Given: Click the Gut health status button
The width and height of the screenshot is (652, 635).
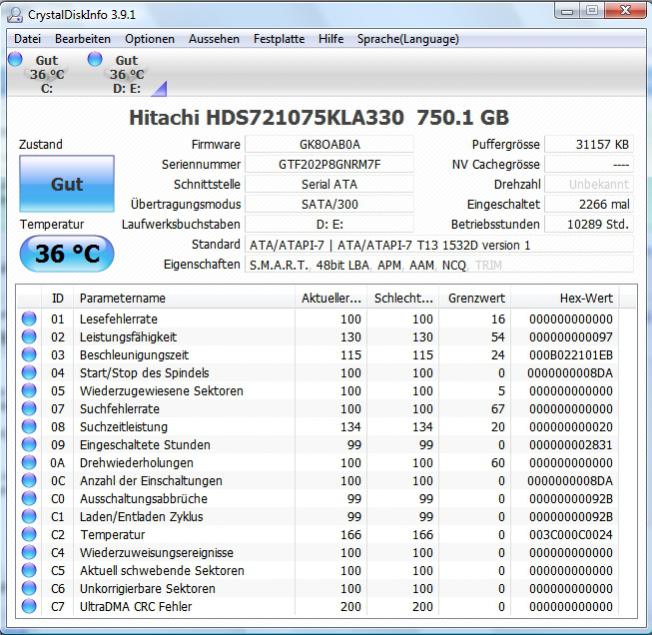Looking at the screenshot, I should pos(67,184).
